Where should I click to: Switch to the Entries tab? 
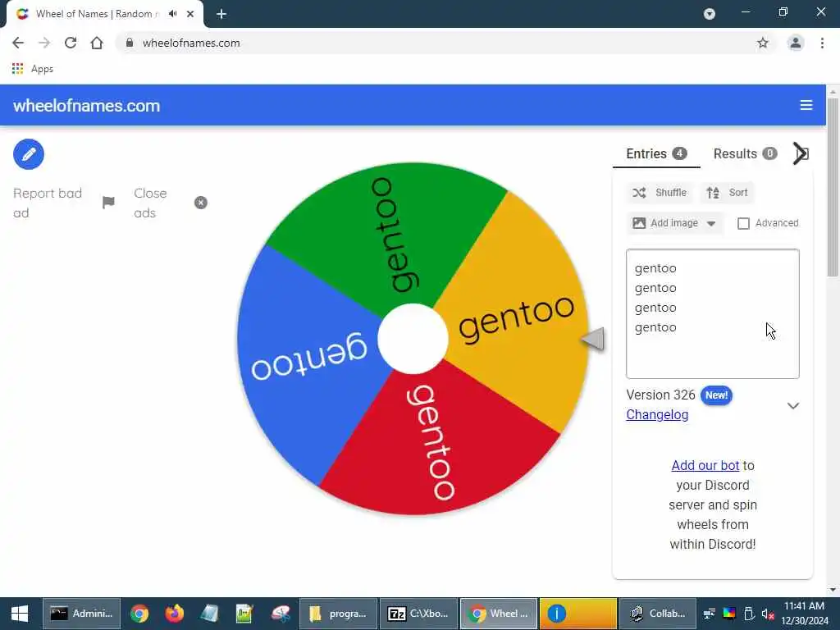pos(656,153)
